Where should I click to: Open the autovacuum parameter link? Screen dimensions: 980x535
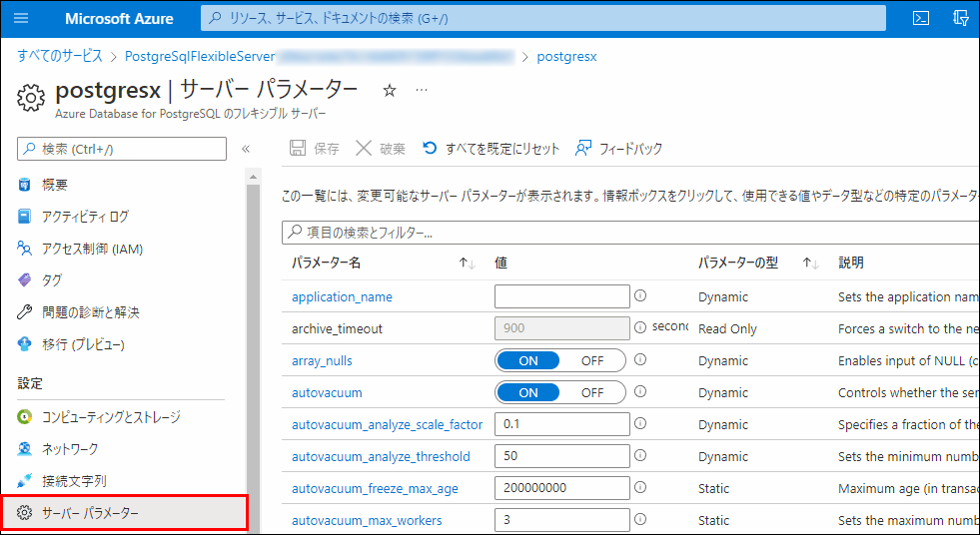click(327, 392)
